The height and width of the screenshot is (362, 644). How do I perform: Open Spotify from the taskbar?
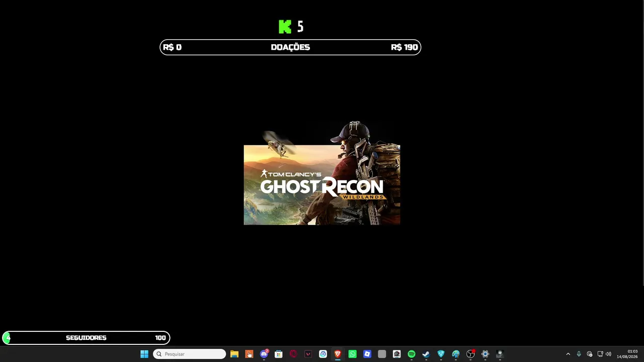click(412, 354)
